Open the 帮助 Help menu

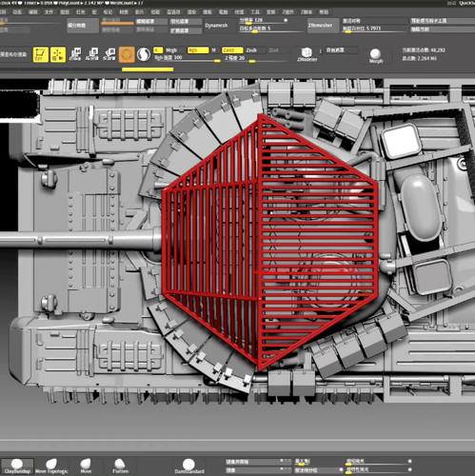(x=324, y=12)
